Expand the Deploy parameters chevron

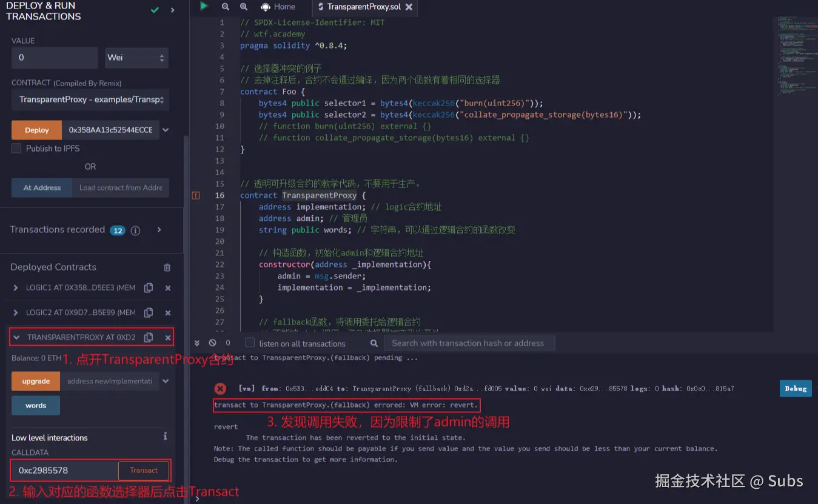click(166, 130)
